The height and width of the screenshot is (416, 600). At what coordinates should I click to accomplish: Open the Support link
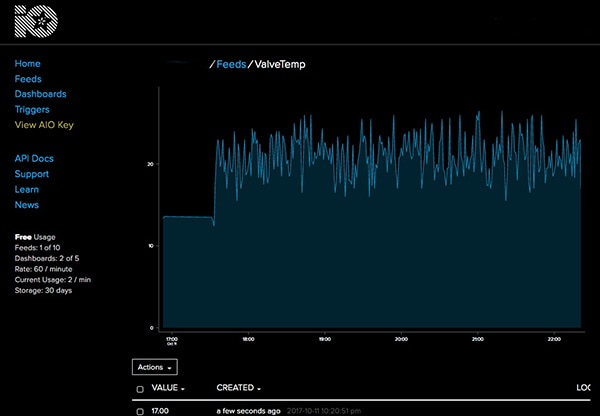point(32,174)
